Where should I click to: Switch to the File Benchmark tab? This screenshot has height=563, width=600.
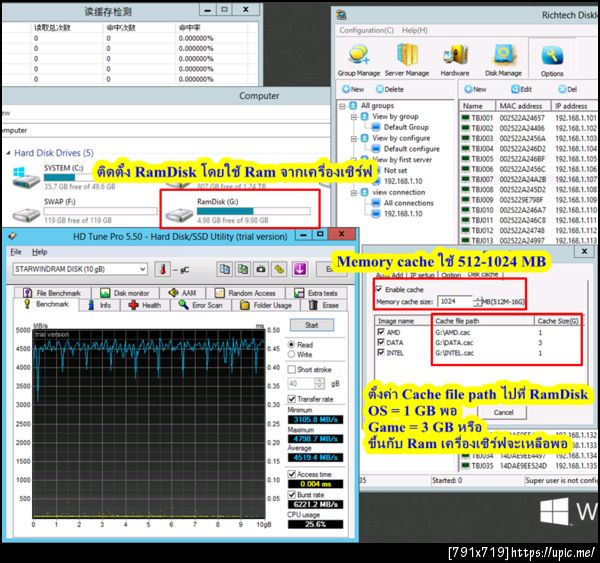click(x=53, y=293)
